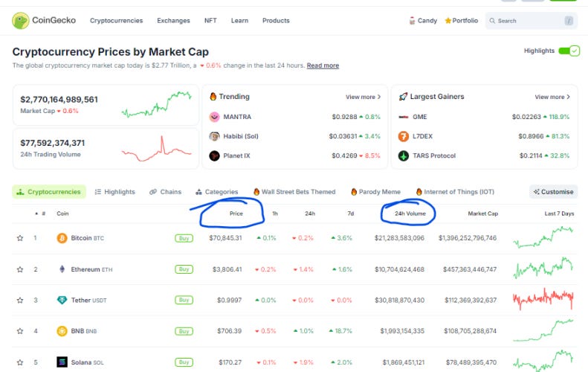Open Wall Street Bets Themed category

click(x=294, y=192)
